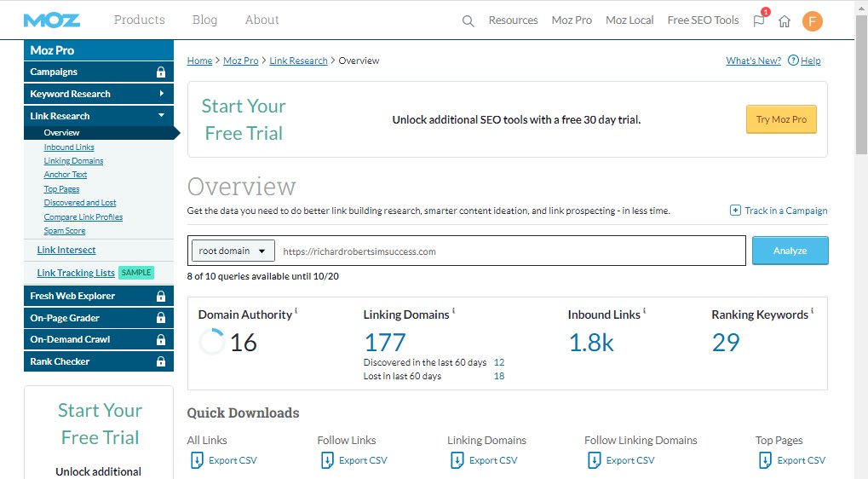The image size is (868, 479).
Task: Click the Track in a Campaign plus icon
Action: [735, 211]
